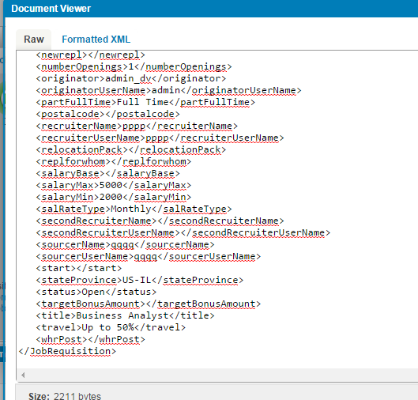Select the title Business Analyst line
Image resolution: width=418 pixels, height=400 pixels.
coord(125,316)
